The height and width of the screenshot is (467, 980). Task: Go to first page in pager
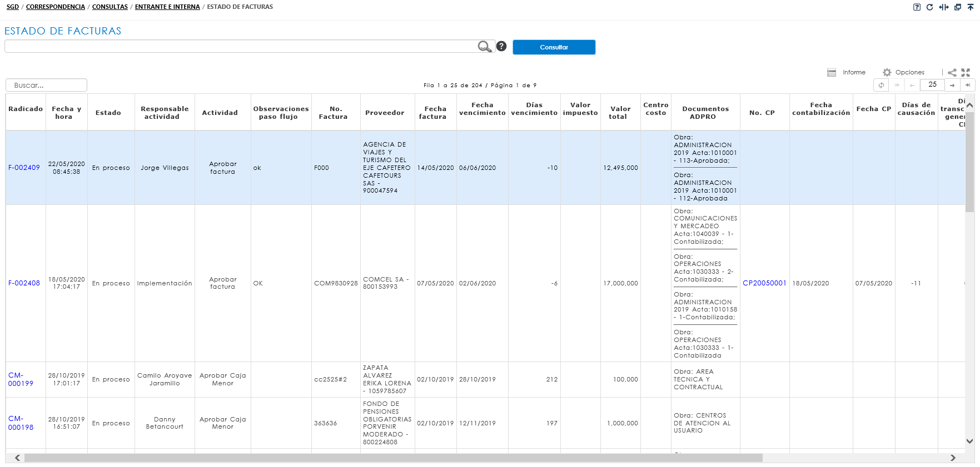(x=897, y=85)
